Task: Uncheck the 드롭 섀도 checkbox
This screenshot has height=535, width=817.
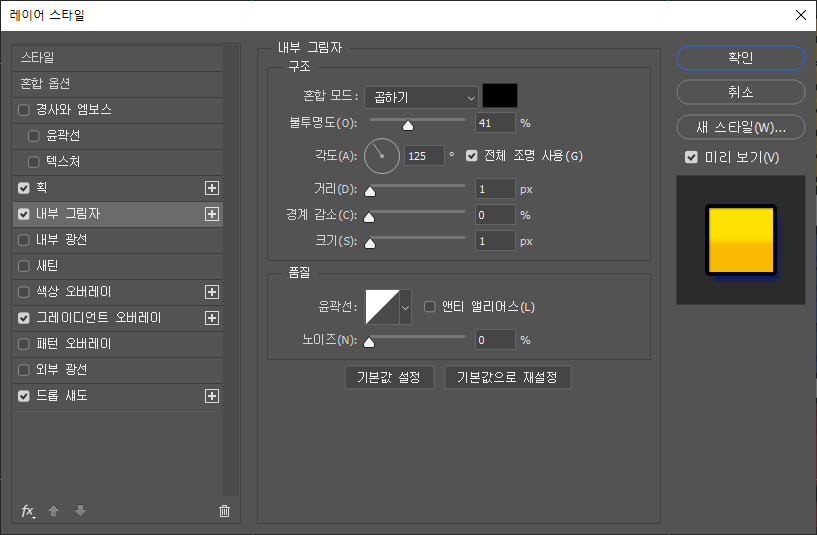Action: coord(23,396)
